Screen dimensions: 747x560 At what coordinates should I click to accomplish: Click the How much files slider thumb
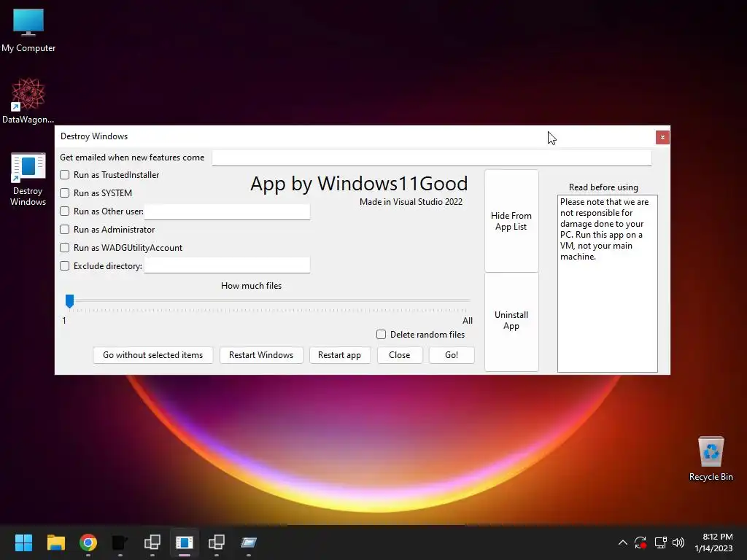(69, 301)
